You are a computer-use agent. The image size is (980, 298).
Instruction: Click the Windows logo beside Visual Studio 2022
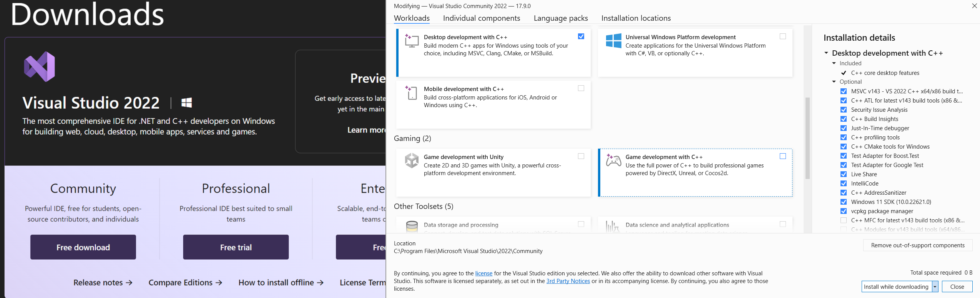(x=186, y=103)
